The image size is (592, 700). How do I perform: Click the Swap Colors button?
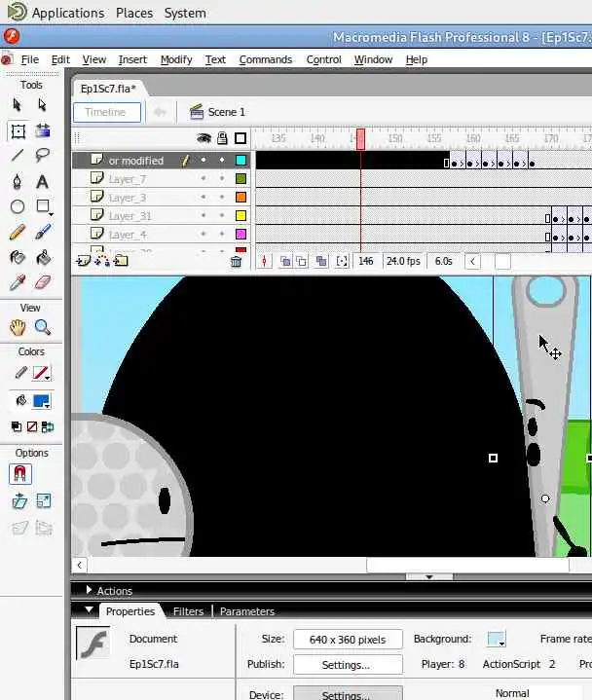click(48, 426)
